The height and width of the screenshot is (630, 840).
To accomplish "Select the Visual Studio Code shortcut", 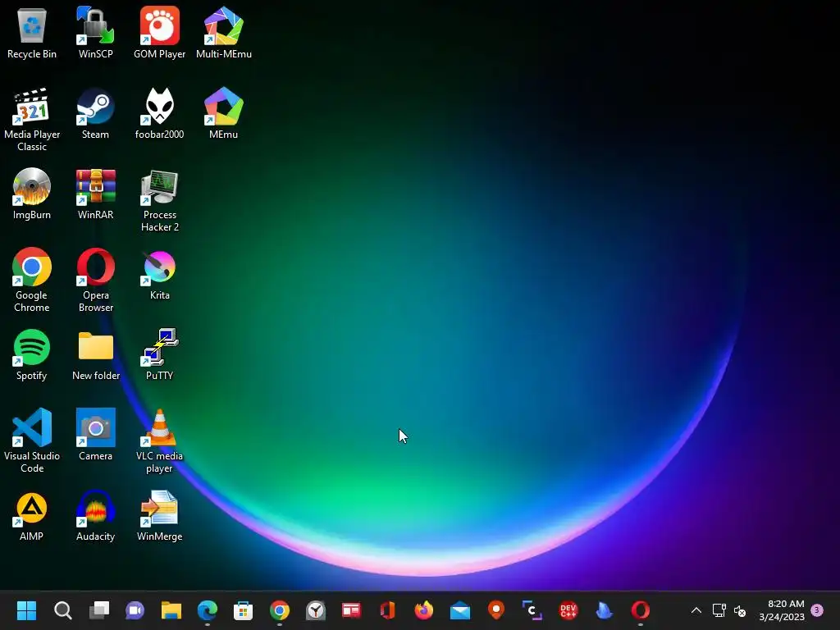I will tap(32, 441).
